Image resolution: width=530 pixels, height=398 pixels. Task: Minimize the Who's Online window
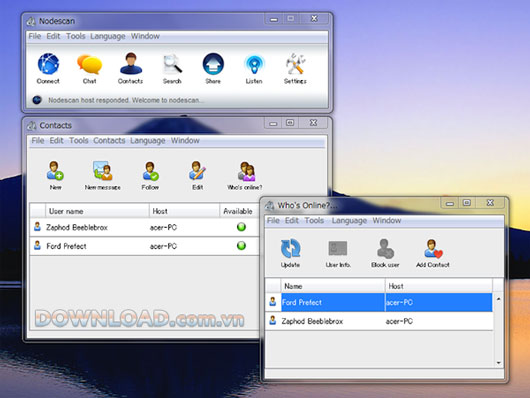[x=450, y=203]
